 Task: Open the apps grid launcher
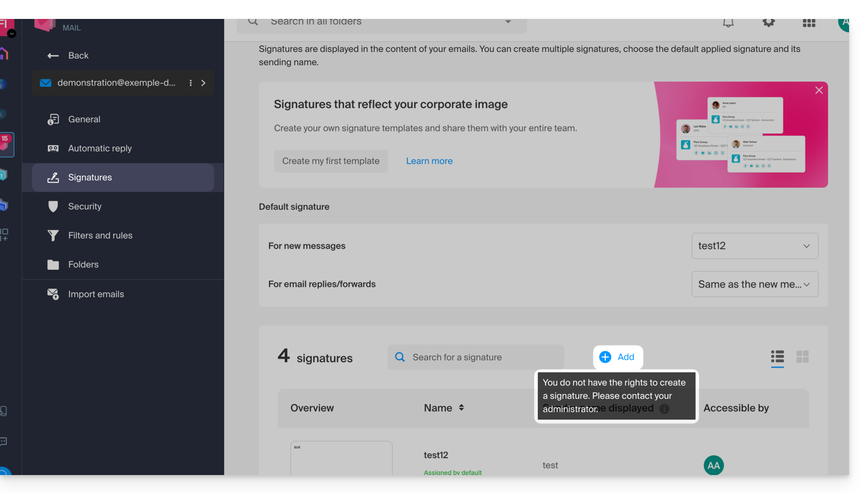point(809,23)
